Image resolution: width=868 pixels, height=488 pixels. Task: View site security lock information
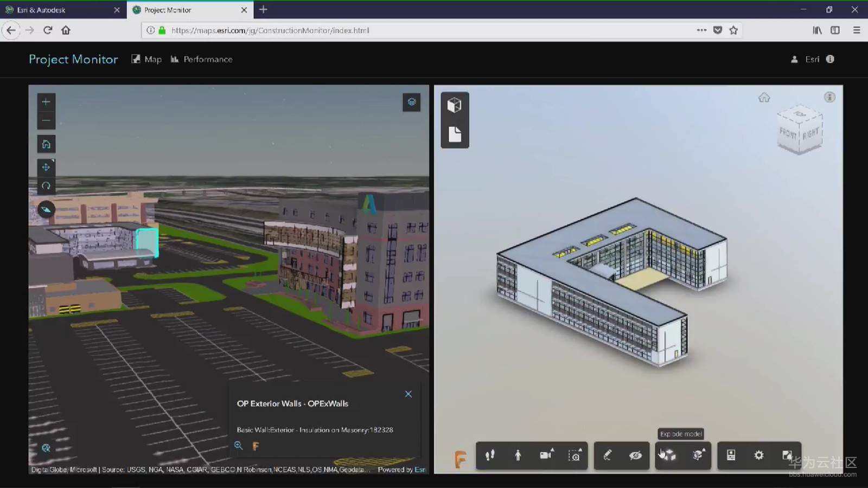click(162, 30)
